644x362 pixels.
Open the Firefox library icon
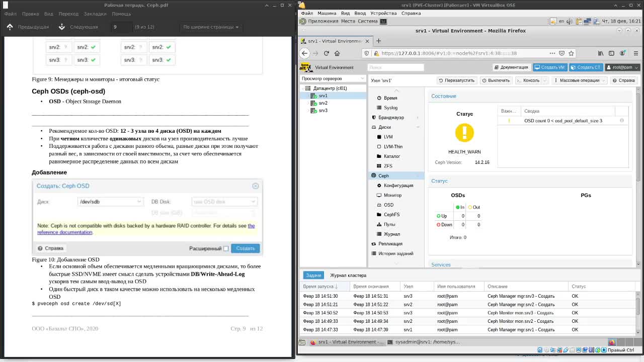point(601,53)
